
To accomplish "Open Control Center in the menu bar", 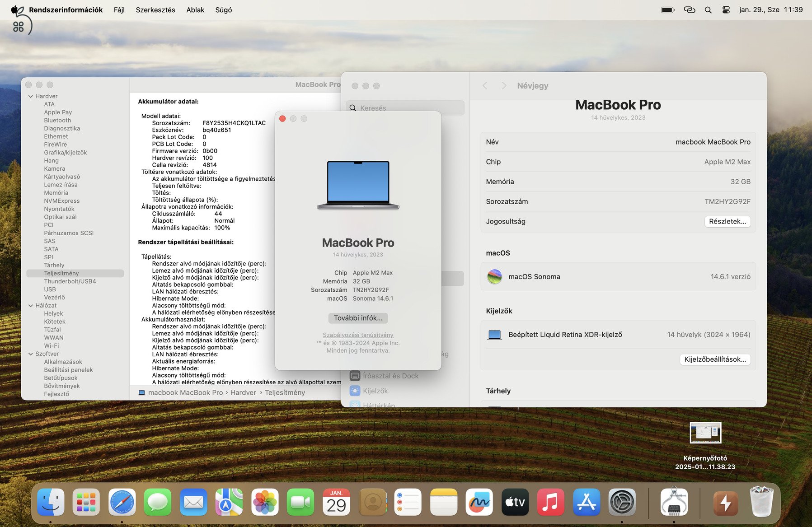I will [726, 10].
